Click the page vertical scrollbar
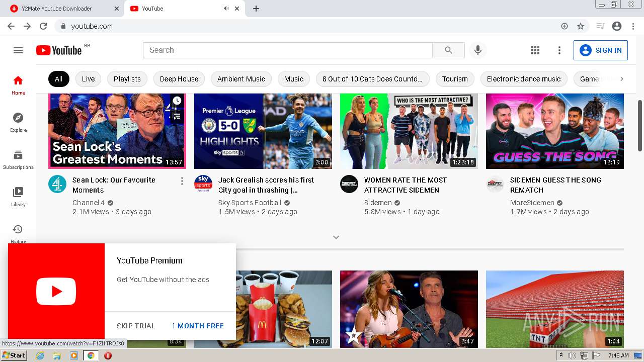644x362 pixels. (640, 125)
